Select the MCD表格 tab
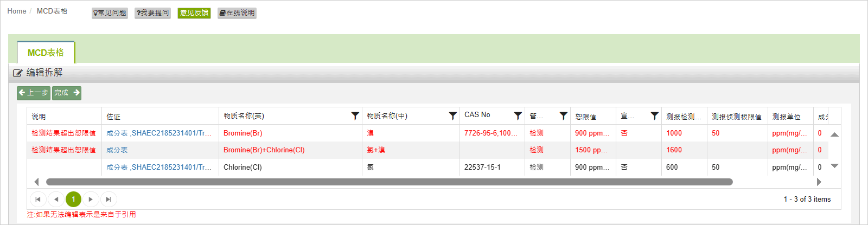The image size is (868, 225). (x=46, y=53)
